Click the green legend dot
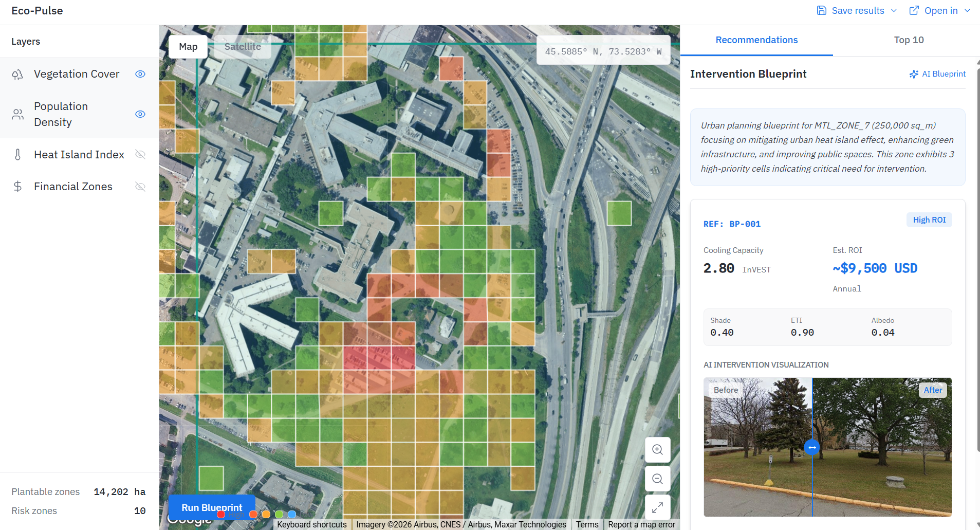980x530 pixels. coord(279,514)
